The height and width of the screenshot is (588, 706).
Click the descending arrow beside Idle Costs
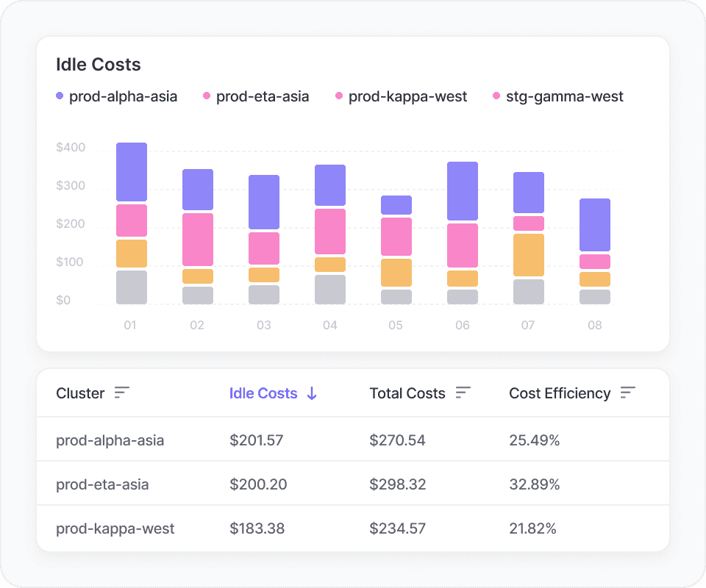[x=312, y=393]
